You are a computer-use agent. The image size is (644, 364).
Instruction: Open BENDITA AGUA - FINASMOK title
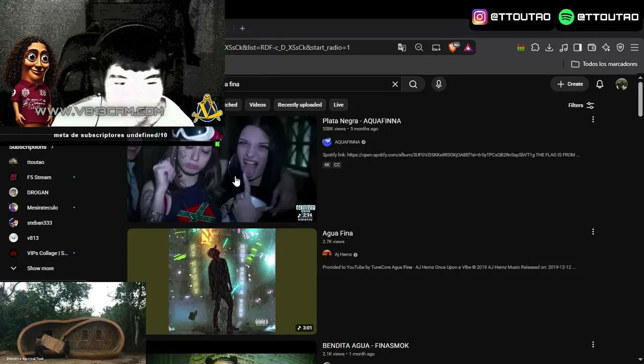coord(366,345)
